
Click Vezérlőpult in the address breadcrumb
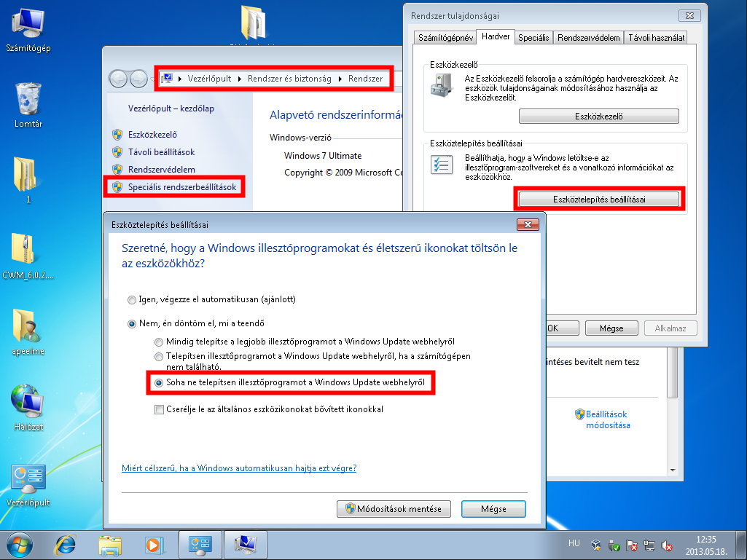point(209,79)
